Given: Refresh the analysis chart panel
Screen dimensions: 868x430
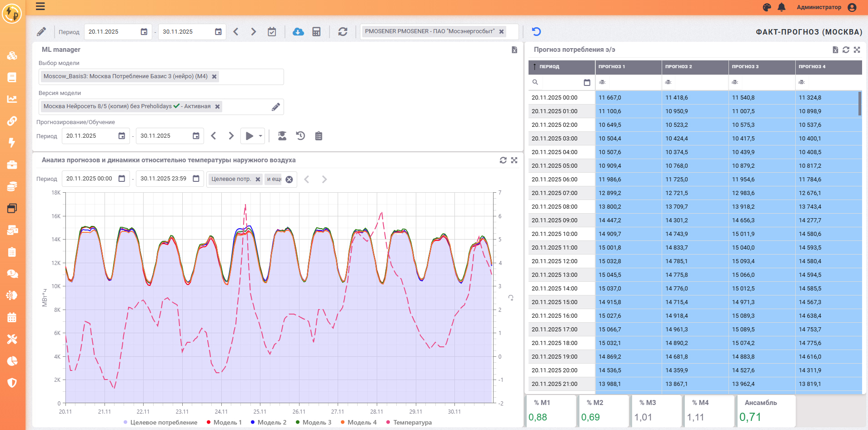Looking at the screenshot, I should click(x=503, y=160).
